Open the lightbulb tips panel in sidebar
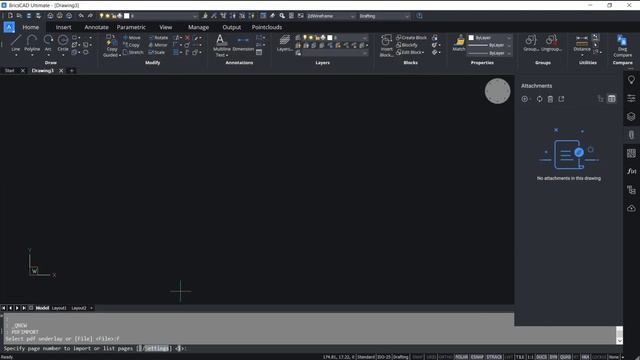 (631, 80)
